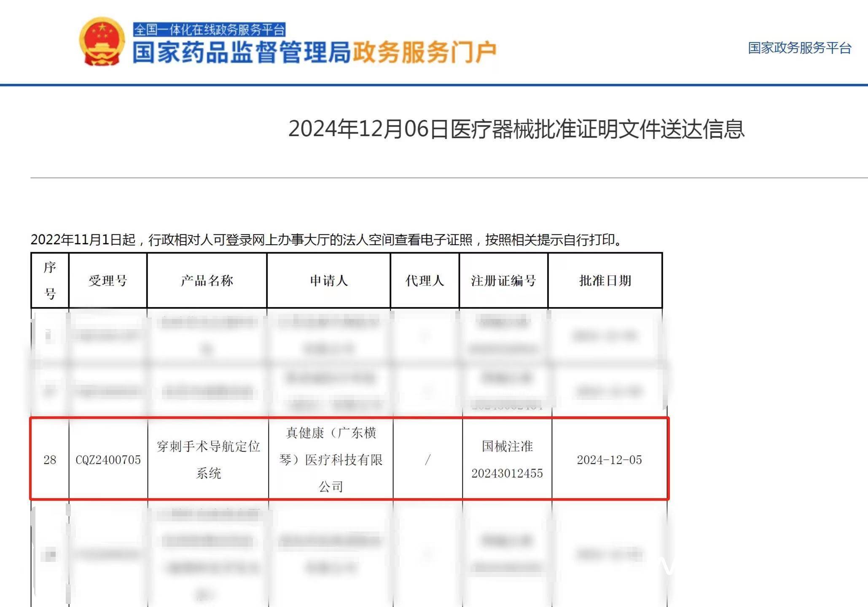The height and width of the screenshot is (607, 868).
Task: Click the notice text beginning 2022年11月1日起
Action: pos(326,240)
